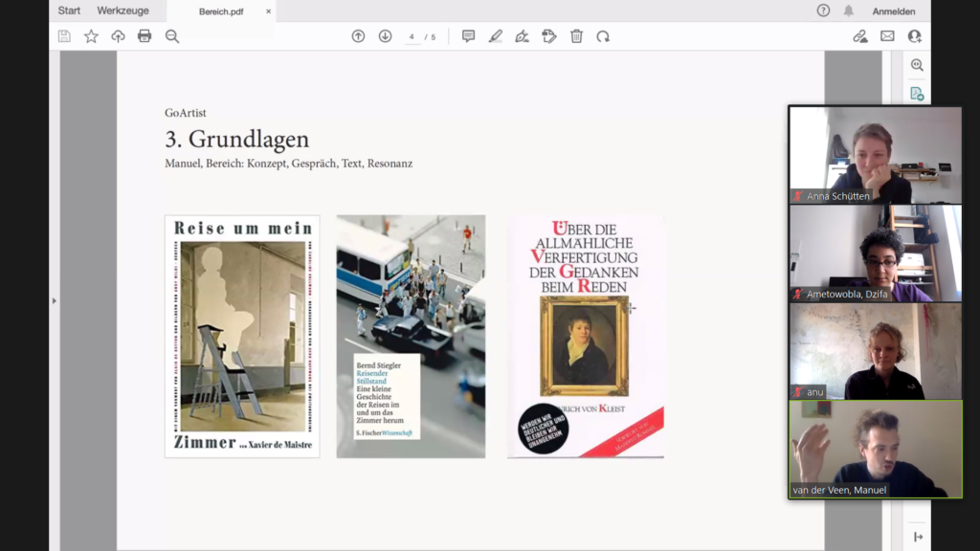Click the stamp tool icon
This screenshot has height=551, width=980.
click(x=549, y=36)
